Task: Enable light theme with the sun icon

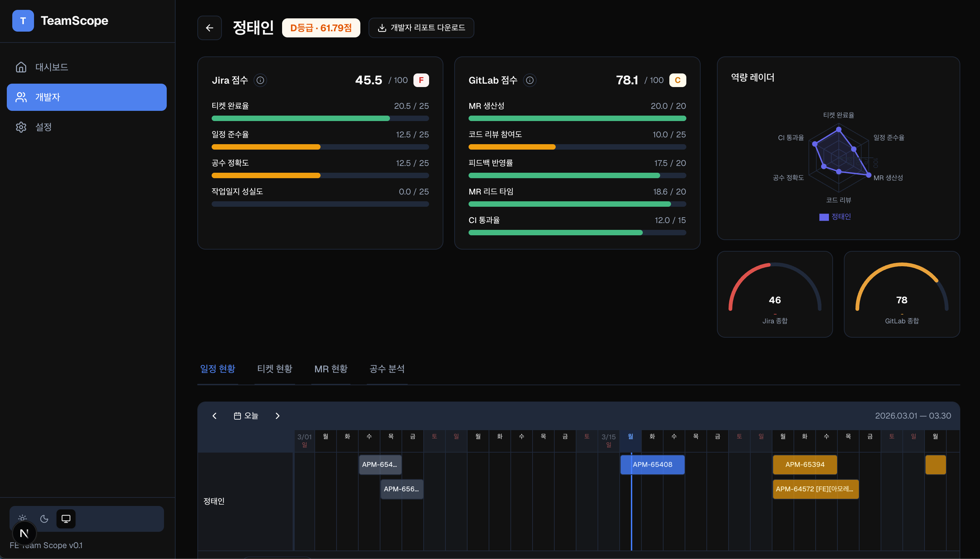Action: point(22,518)
